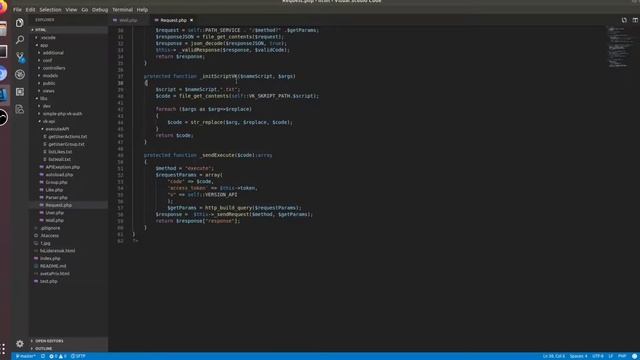This screenshot has width=640, height=360.
Task: Open the VS Code icon in the dock
Action: click(x=3, y=95)
